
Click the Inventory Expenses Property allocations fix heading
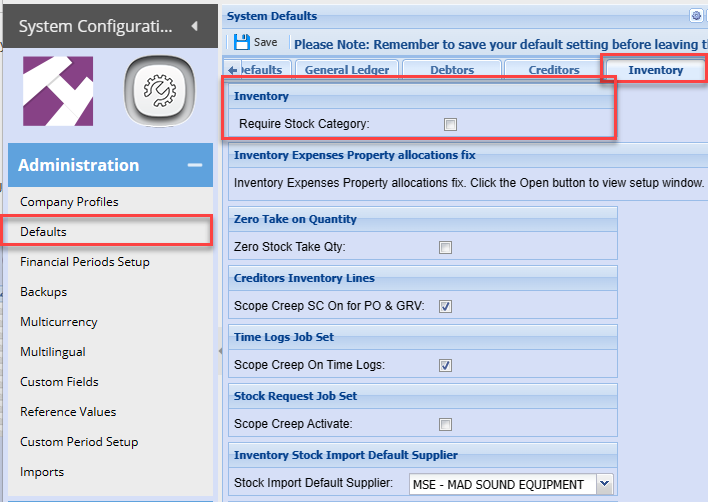pos(354,155)
